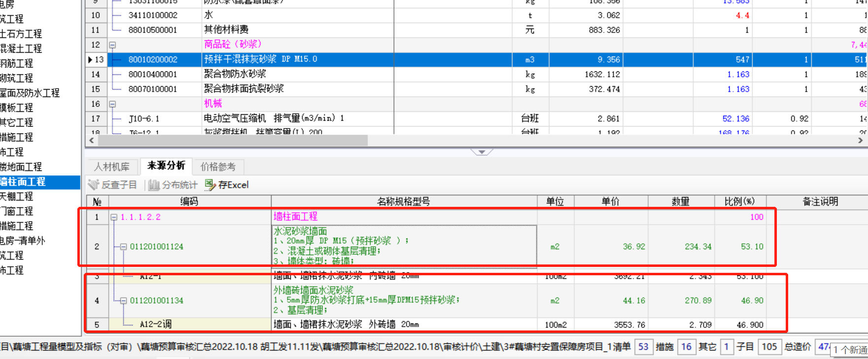The width and height of the screenshot is (868, 359).
Task: Switch to the 价格参考 tab
Action: (218, 166)
